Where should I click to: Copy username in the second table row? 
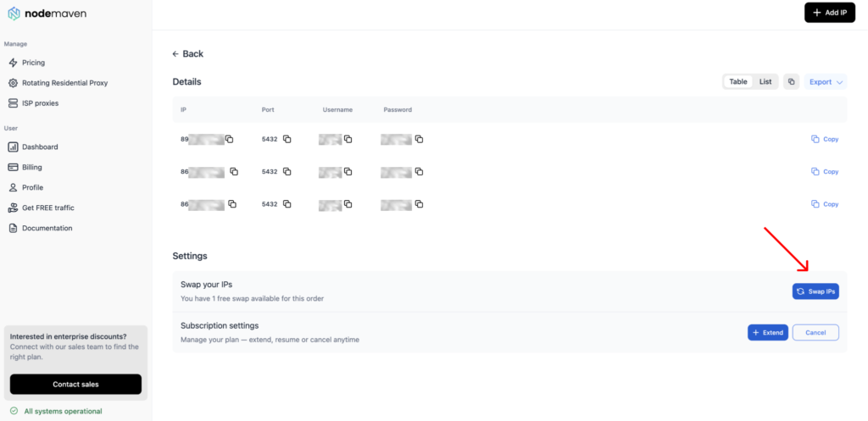pyautogui.click(x=348, y=171)
